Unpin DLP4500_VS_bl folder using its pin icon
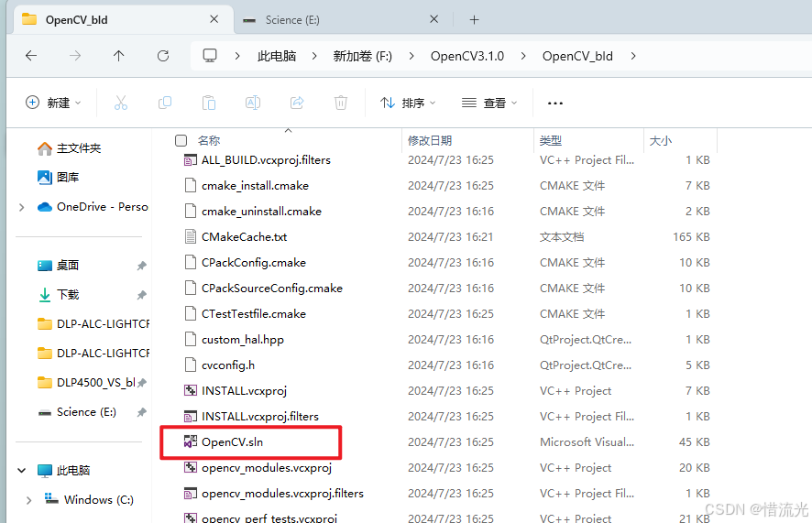Image resolution: width=812 pixels, height=523 pixels. point(141,383)
